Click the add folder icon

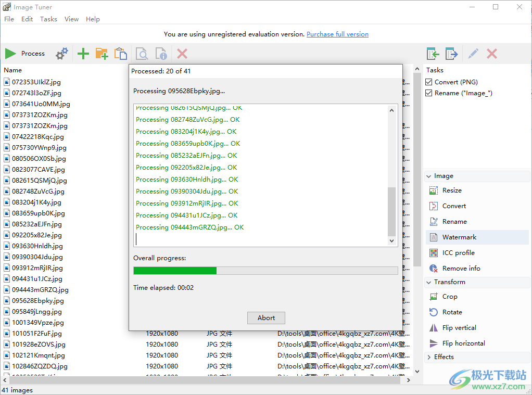pos(102,54)
